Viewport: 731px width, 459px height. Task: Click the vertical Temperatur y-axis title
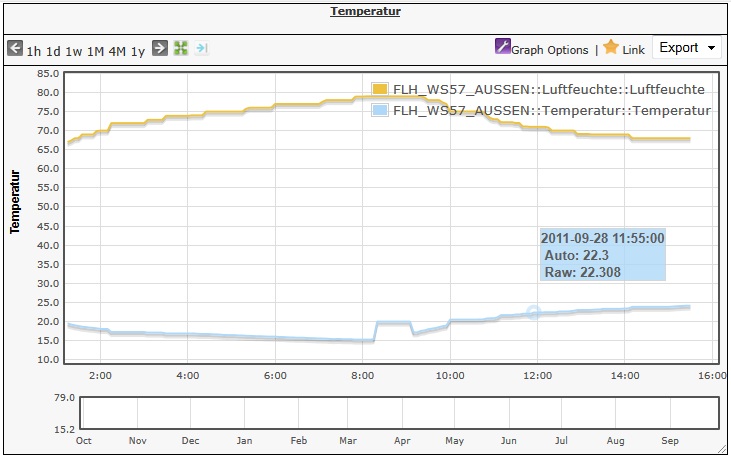[15, 201]
